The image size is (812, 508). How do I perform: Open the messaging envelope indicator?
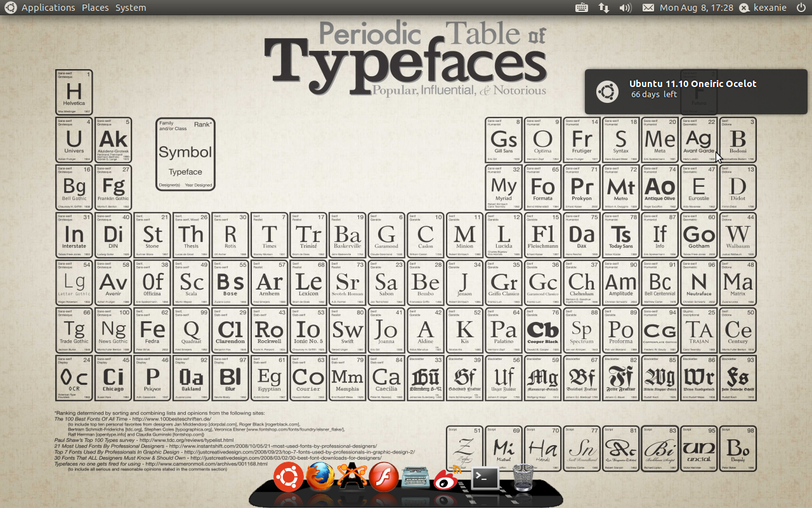tap(648, 8)
